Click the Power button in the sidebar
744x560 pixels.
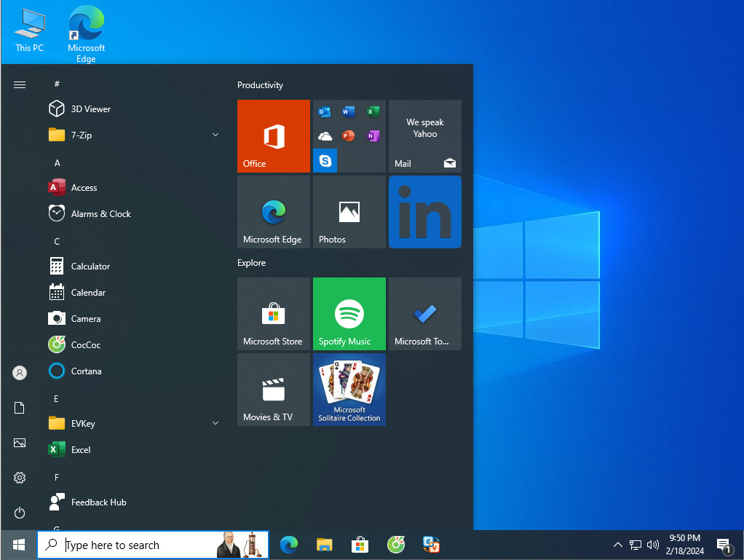pyautogui.click(x=19, y=513)
